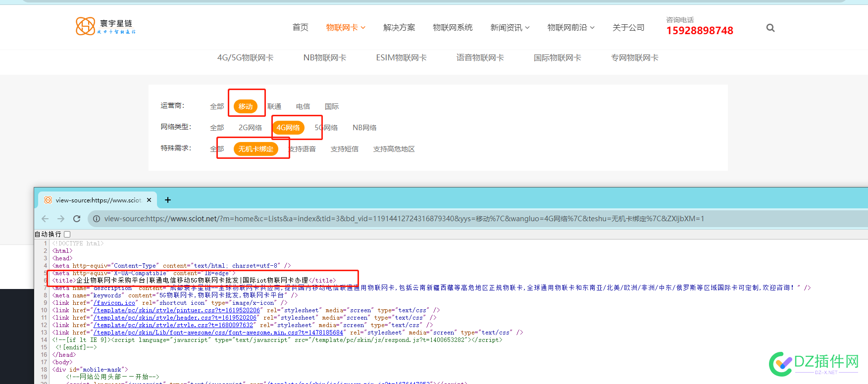This screenshot has width=868, height=384.
Task: Click the <!DOCTYPE html> source line
Action: click(78, 243)
